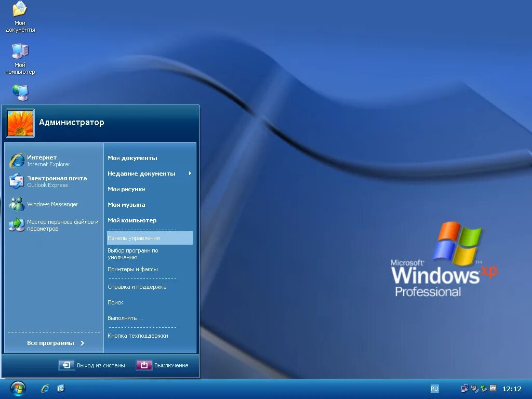Expand Недавние документы submenu arrow
This screenshot has height=399, width=532.
(x=190, y=174)
